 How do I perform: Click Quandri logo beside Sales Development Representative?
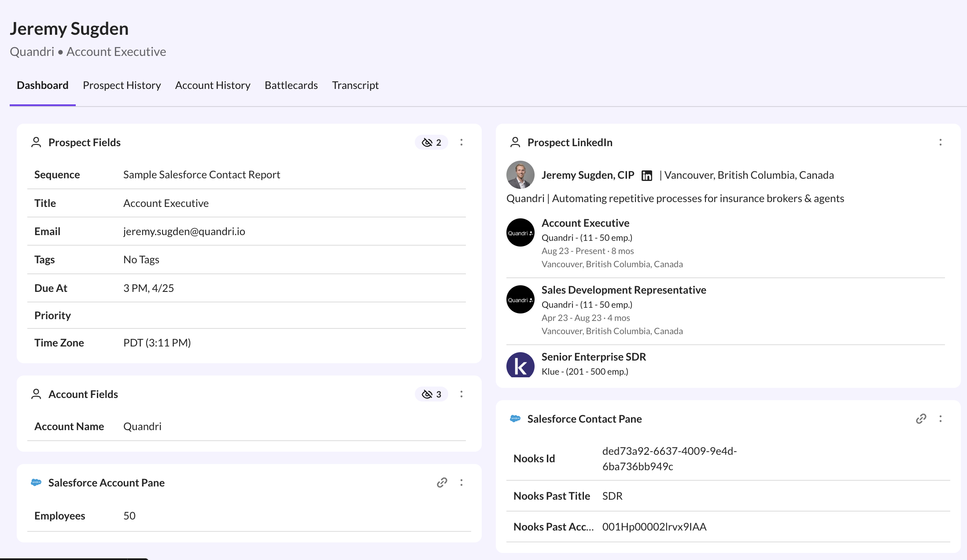click(x=520, y=299)
